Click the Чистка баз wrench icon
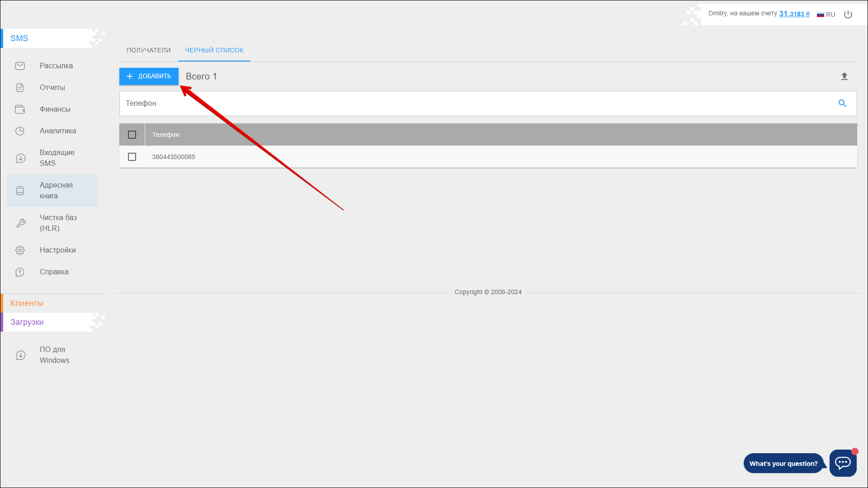Screen dimensions: 868x488 click(x=21, y=223)
